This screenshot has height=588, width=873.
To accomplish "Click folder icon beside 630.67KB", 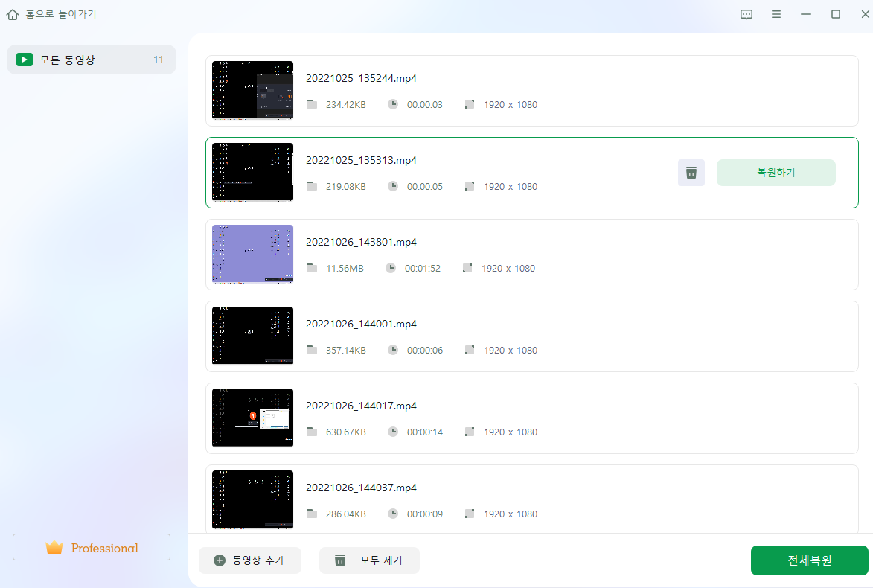I will tap(312, 432).
